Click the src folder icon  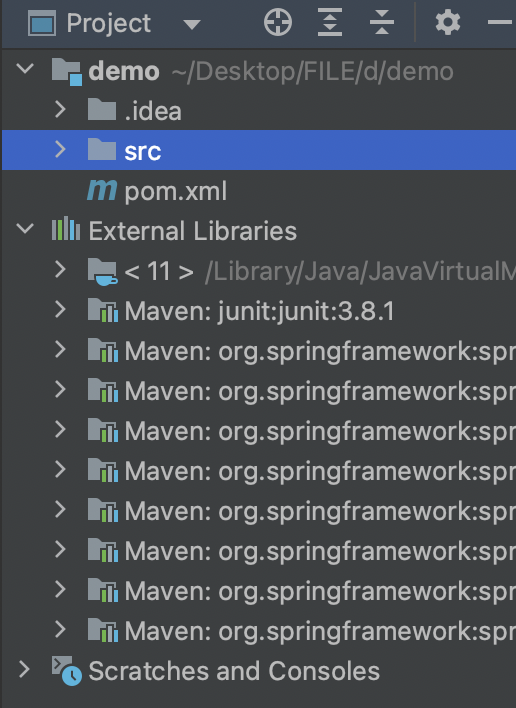click(102, 150)
